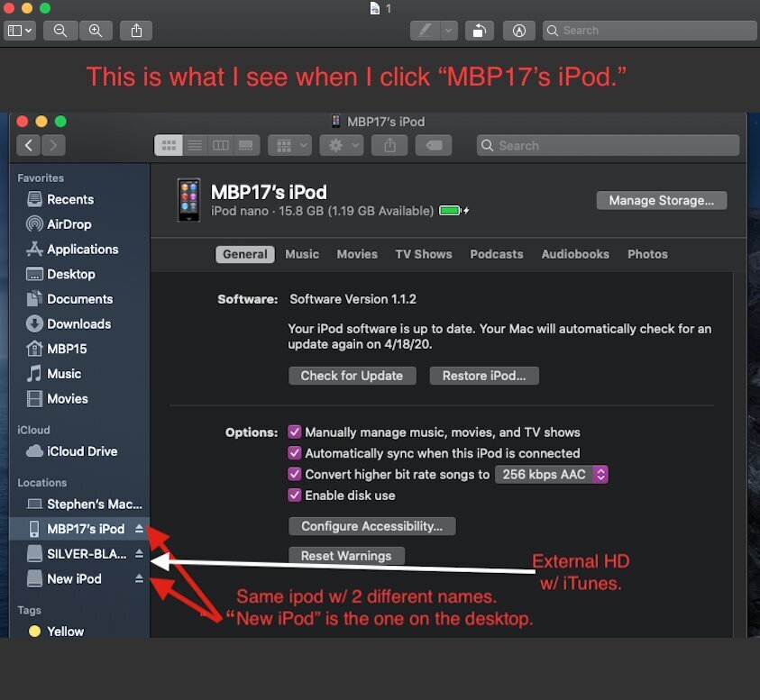Eject New iPod
Viewport: 760px width, 700px height.
click(139, 577)
